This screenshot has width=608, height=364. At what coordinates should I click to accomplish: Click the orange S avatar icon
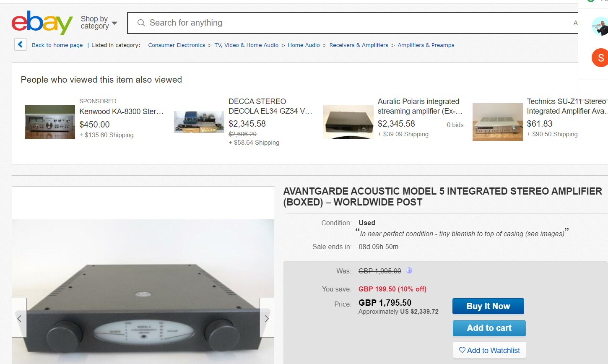click(x=600, y=58)
